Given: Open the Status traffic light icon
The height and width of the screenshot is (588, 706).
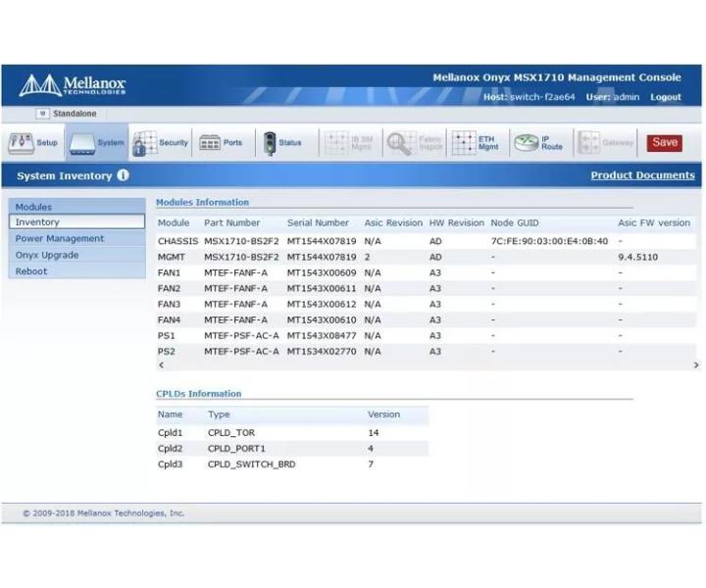Looking at the screenshot, I should [270, 143].
